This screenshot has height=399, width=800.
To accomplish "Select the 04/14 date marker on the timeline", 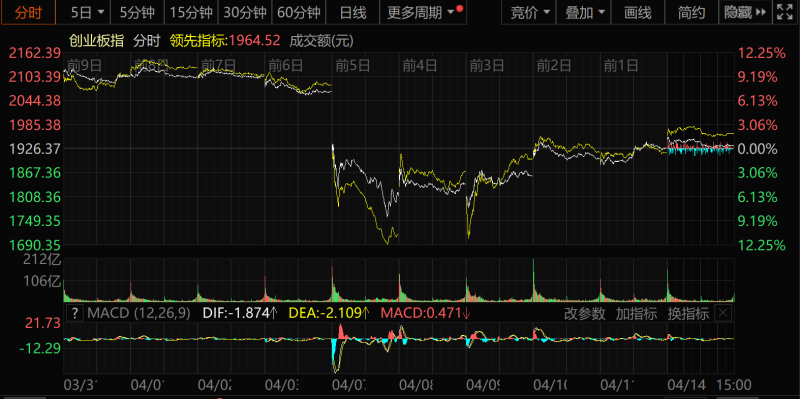I will tap(681, 384).
